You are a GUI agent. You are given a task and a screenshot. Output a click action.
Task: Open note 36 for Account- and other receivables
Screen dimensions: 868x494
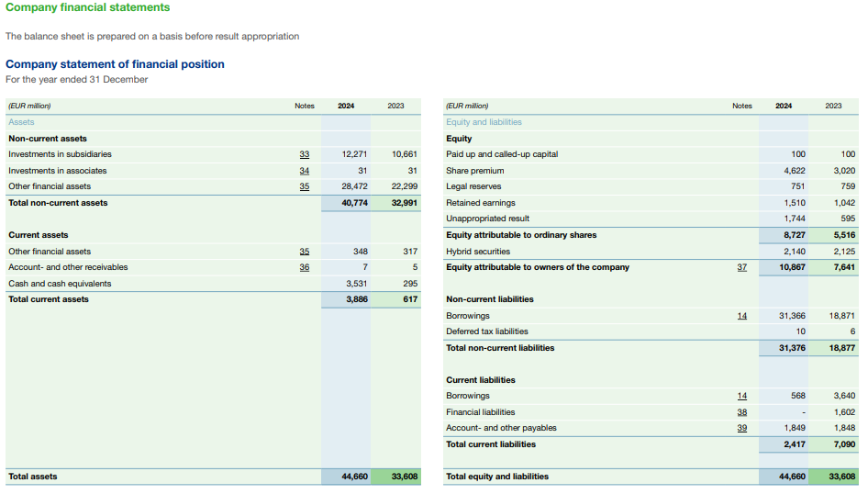305,267
